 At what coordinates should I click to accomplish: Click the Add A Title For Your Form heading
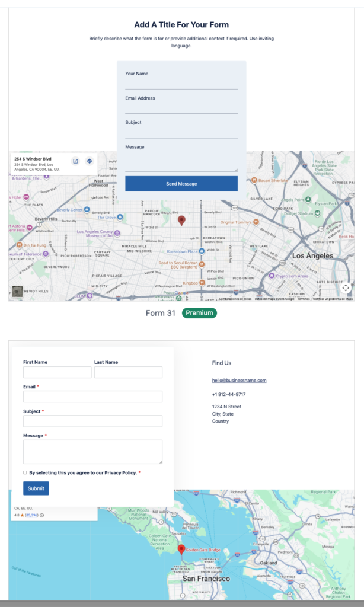(181, 24)
